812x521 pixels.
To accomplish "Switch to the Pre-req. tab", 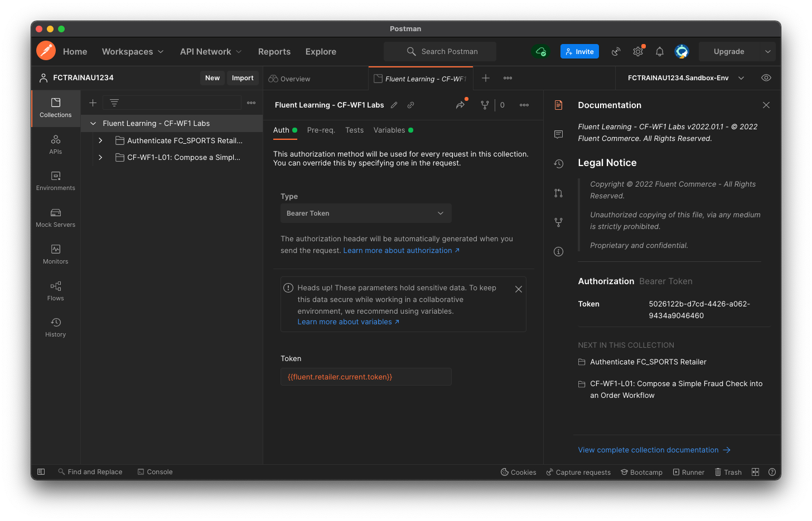I will (x=321, y=130).
